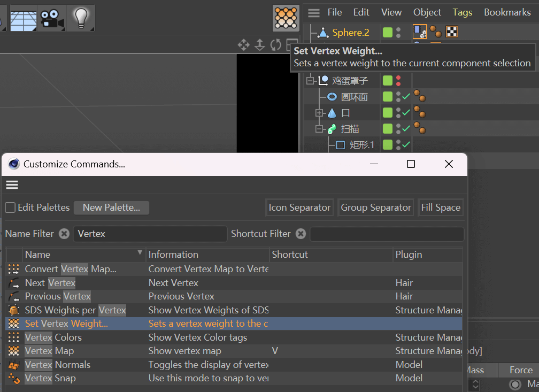539x392 pixels.
Task: Click the camera object icon
Action: [x=52, y=19]
